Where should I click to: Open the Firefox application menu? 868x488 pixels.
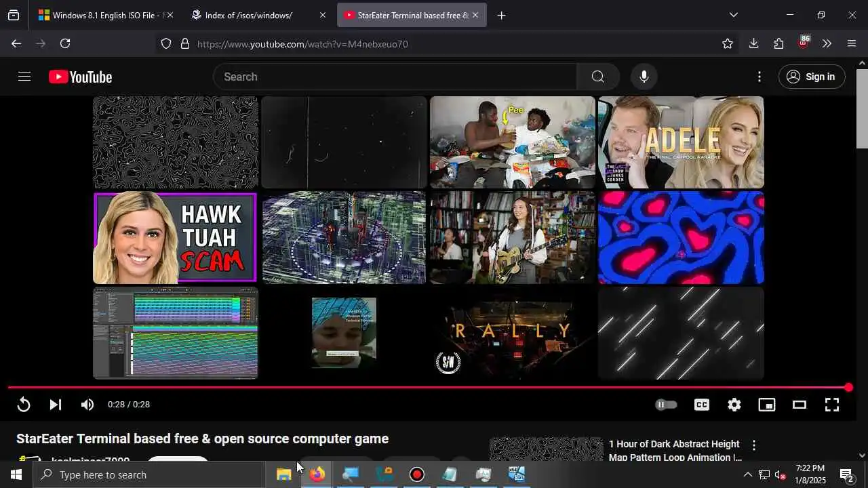pos(852,43)
